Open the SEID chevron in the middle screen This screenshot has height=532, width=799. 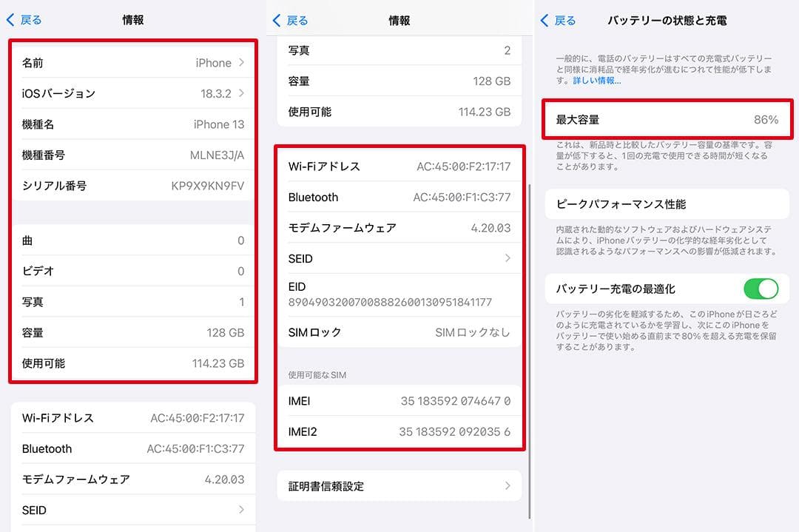point(508,258)
